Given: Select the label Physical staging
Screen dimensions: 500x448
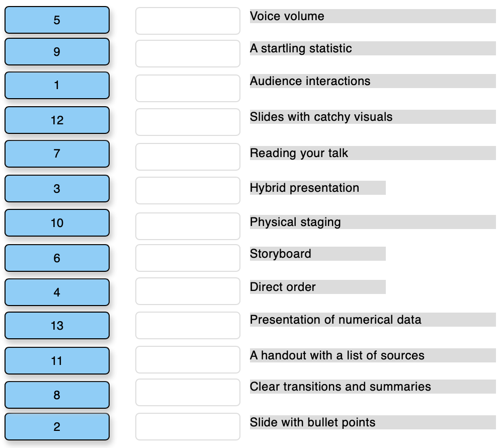Looking at the screenshot, I should click(x=295, y=222).
